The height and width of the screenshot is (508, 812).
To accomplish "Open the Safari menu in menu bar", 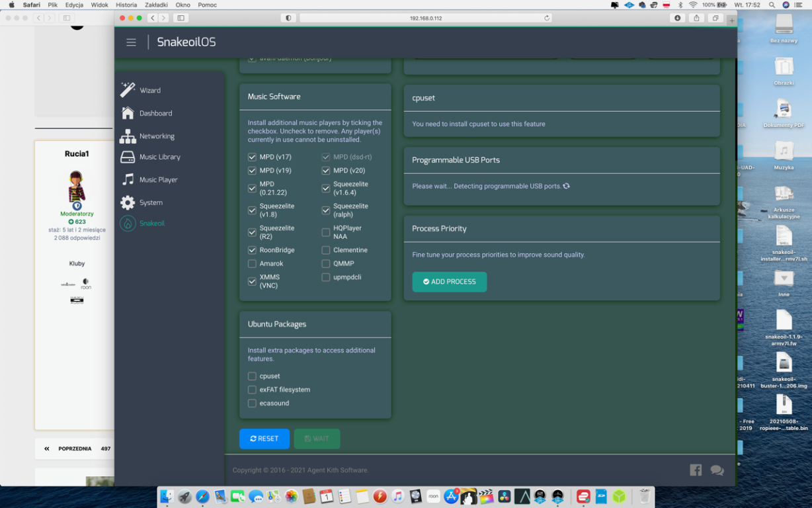I will [31, 5].
